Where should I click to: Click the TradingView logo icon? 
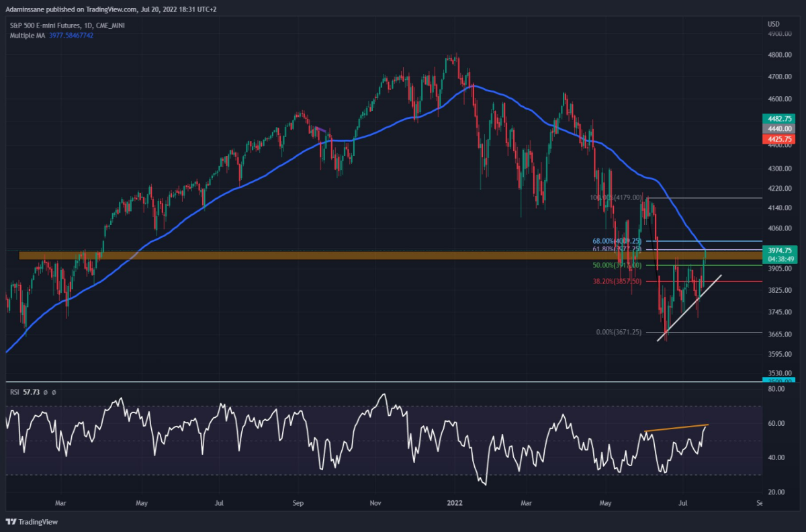pos(11,522)
